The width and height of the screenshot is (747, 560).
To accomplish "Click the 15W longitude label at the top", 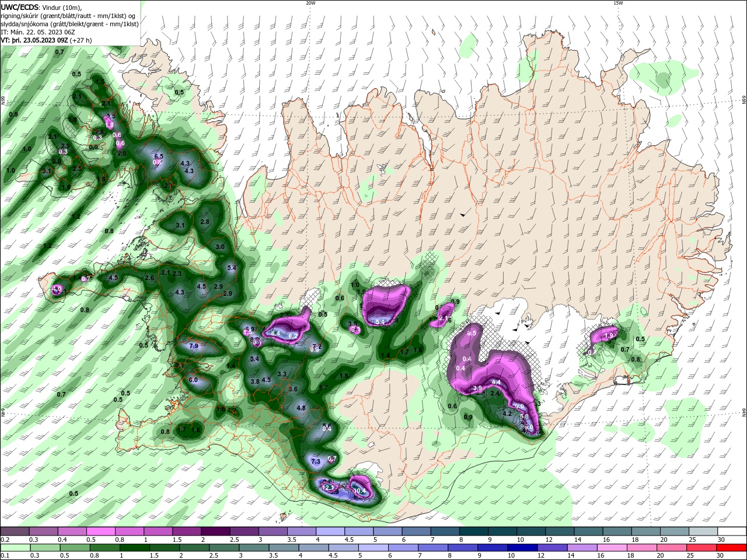I will pos(617,3).
